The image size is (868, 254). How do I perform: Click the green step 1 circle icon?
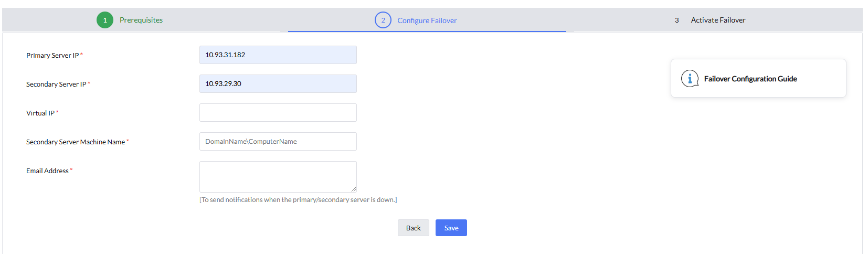click(105, 20)
